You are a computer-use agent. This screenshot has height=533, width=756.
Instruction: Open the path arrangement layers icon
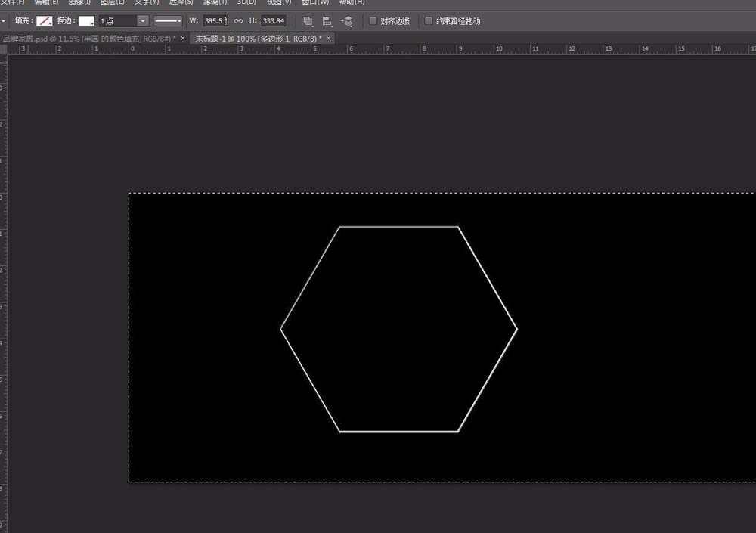point(347,21)
